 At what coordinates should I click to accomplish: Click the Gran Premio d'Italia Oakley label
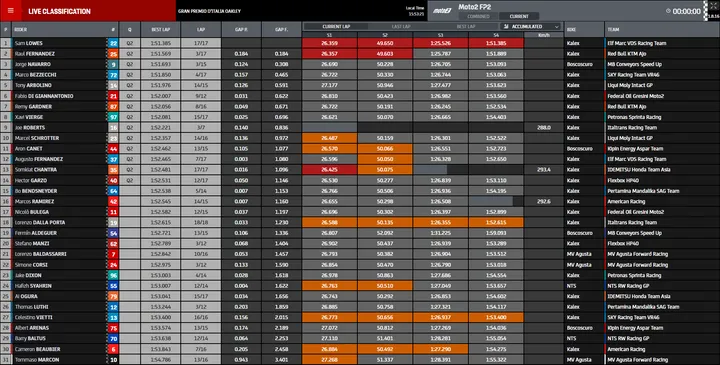click(x=209, y=11)
